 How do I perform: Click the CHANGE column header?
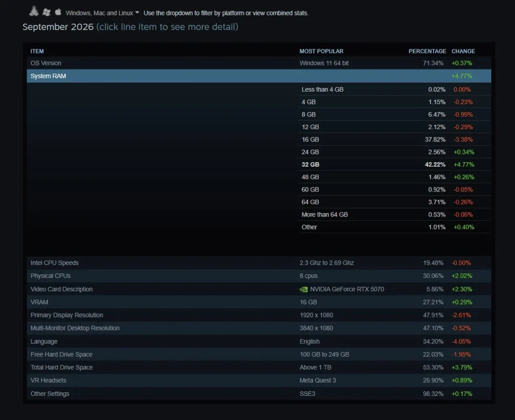coord(463,51)
